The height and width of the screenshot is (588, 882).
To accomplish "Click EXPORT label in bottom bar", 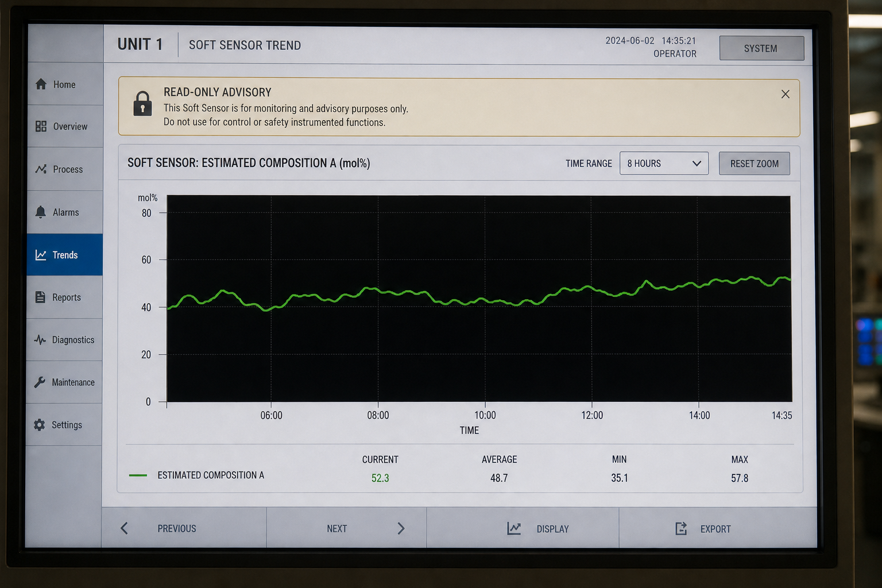I will [715, 529].
